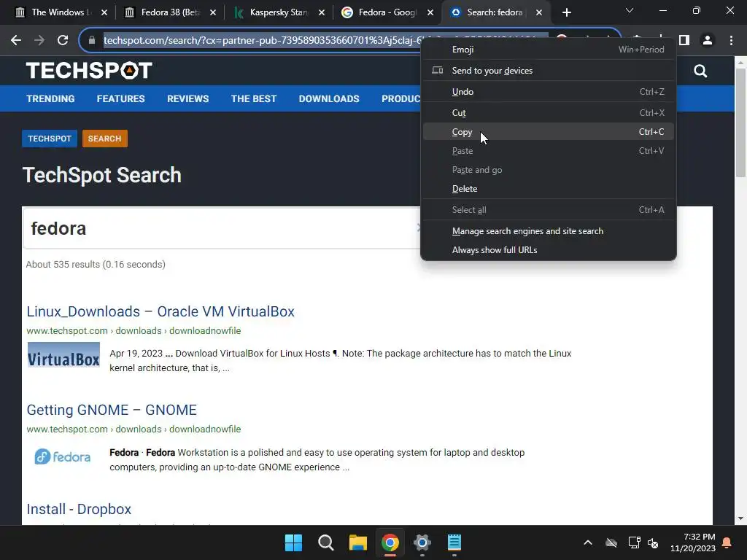
Task: Close the Kaspersky Standard tab
Action: [322, 13]
